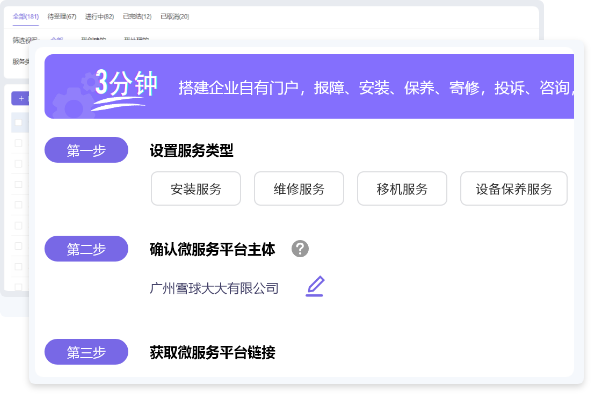The height and width of the screenshot is (396, 593).
Task: Click the 第三步 step badge
Action: pos(86,352)
